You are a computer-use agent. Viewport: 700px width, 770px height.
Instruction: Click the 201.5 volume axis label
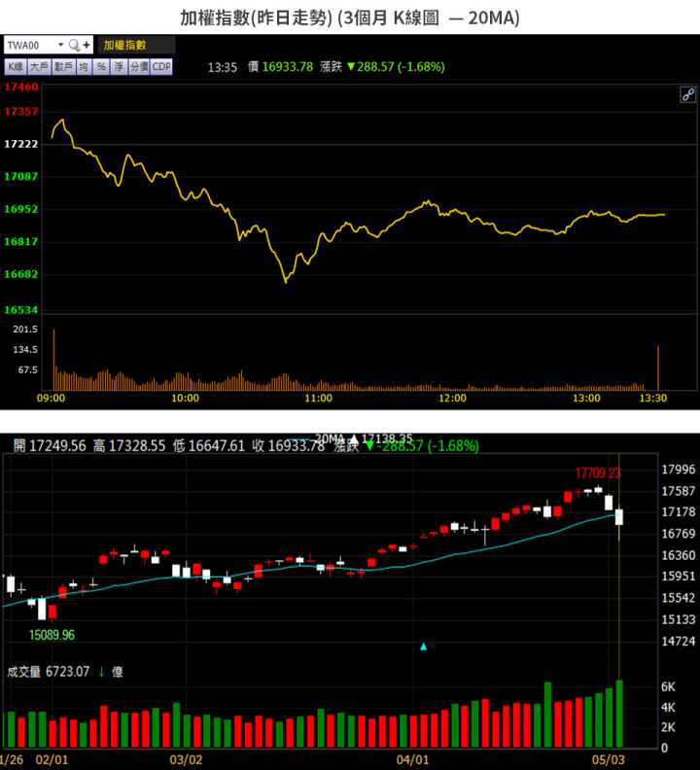coord(25,329)
